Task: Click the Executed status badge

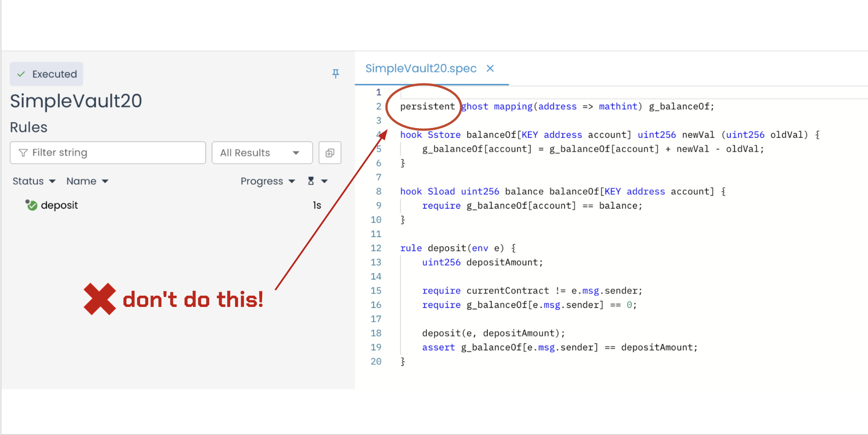Action: tap(47, 74)
